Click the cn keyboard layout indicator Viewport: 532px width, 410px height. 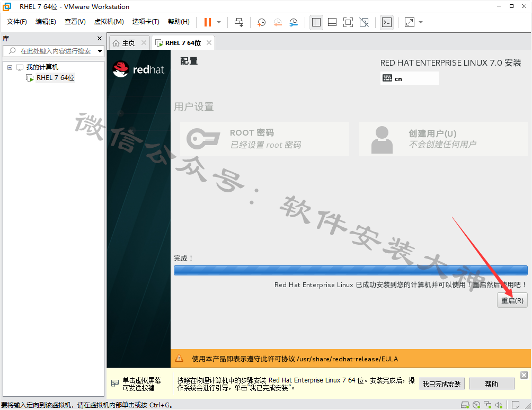pyautogui.click(x=409, y=78)
